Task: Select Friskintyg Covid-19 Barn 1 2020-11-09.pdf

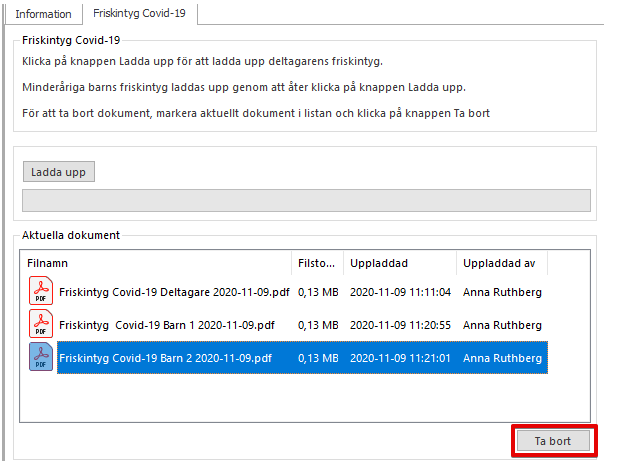Action: [167, 325]
